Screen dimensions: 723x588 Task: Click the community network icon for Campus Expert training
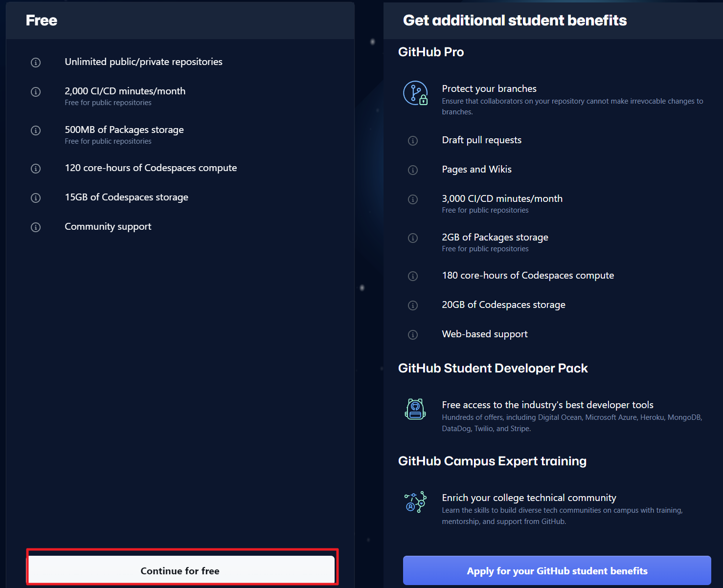pos(415,502)
